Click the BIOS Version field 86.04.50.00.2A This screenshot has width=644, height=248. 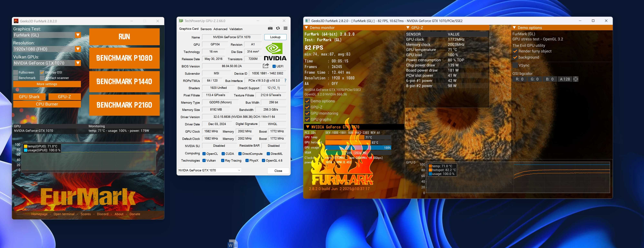[231, 66]
